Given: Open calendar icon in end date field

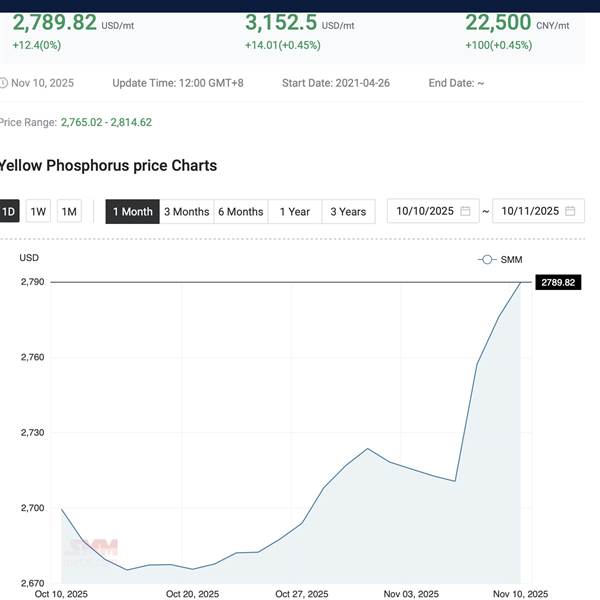Looking at the screenshot, I should (570, 211).
